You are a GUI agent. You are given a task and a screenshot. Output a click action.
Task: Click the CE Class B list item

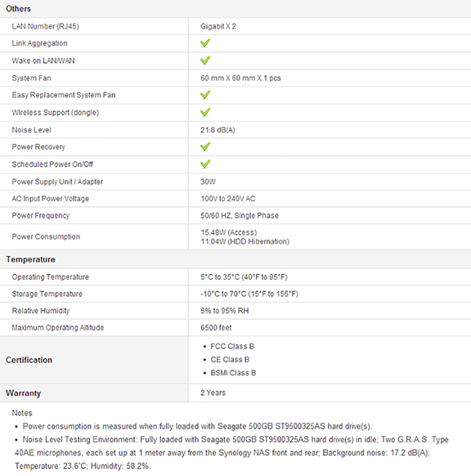(x=230, y=360)
